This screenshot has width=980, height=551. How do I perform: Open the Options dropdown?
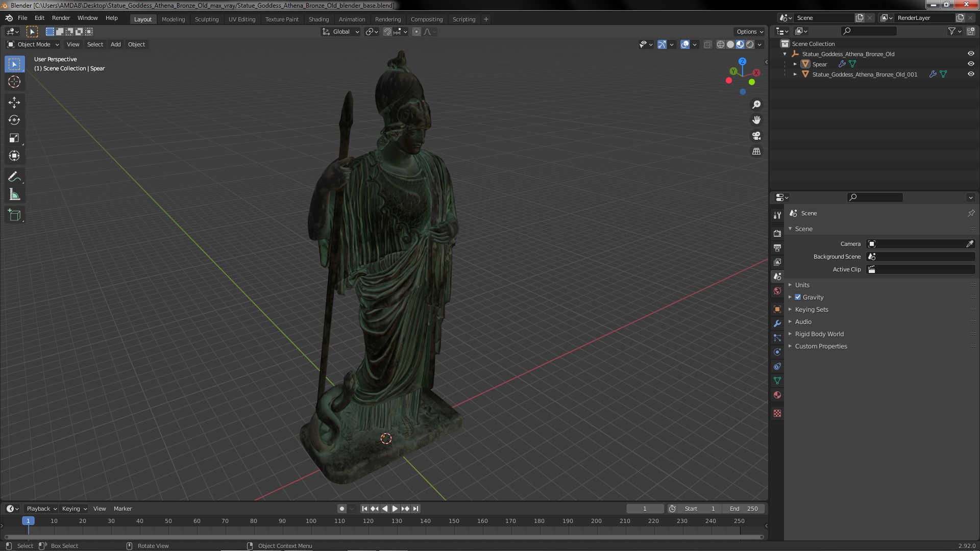point(749,32)
